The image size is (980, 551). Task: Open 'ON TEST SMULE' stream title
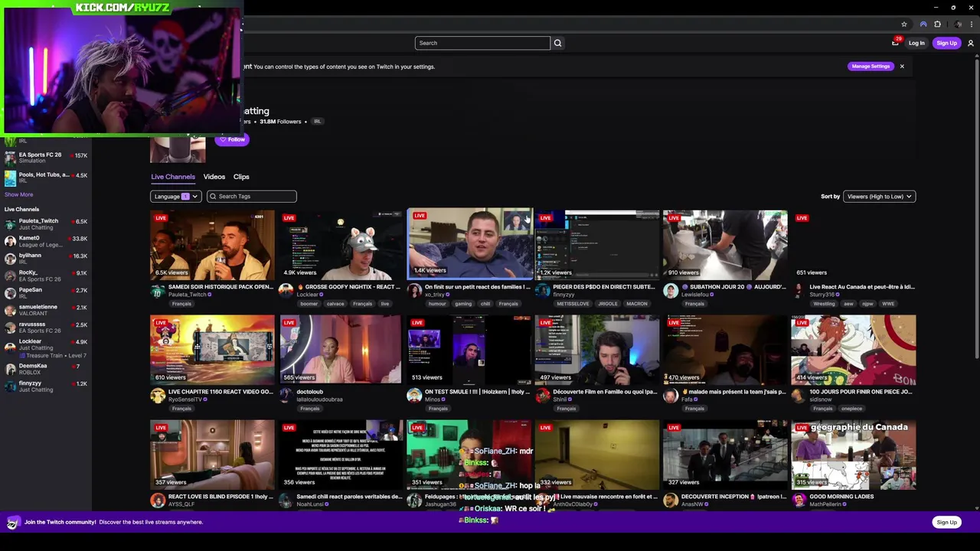(476, 392)
